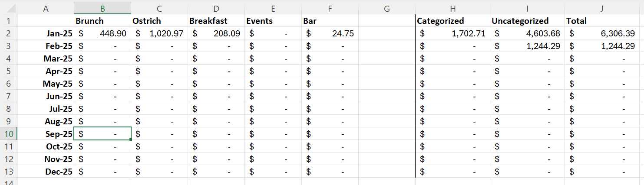Select row 5 header
This screenshot has height=185, width=644.
(x=8, y=71)
